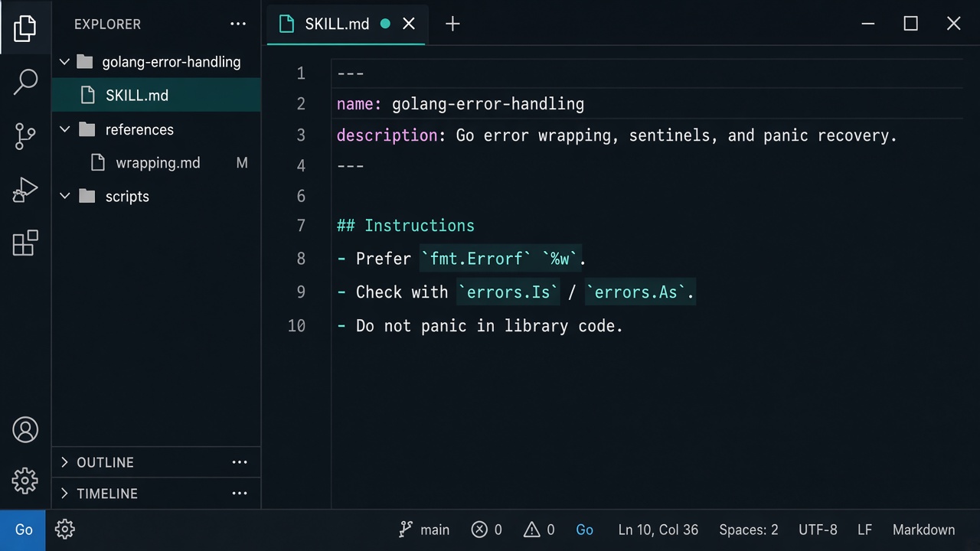
Task: Collapse the golang-error-handling folder chevron
Action: 65,62
